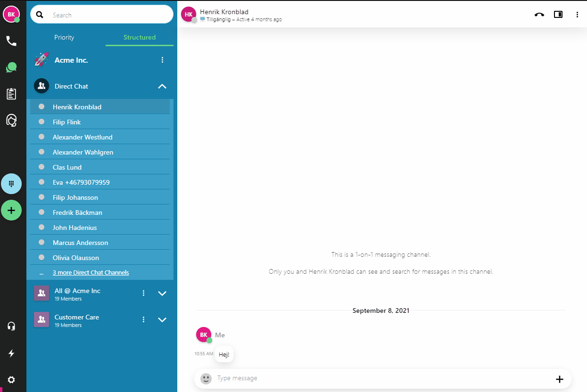Viewport: 587px width, 392px height.
Task: Open chat with Alexander Westlund
Action: tap(100, 137)
